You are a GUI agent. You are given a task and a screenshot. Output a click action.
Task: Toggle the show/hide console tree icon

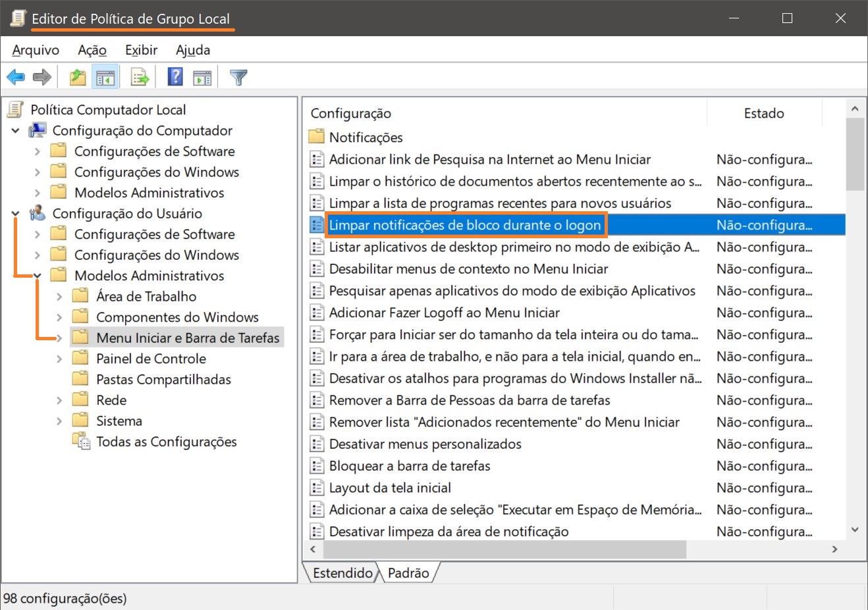pyautogui.click(x=105, y=77)
